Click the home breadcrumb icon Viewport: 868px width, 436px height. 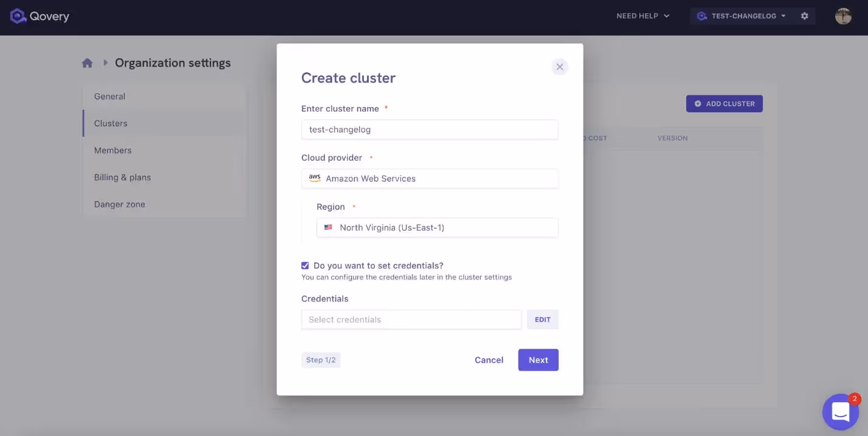[87, 62]
